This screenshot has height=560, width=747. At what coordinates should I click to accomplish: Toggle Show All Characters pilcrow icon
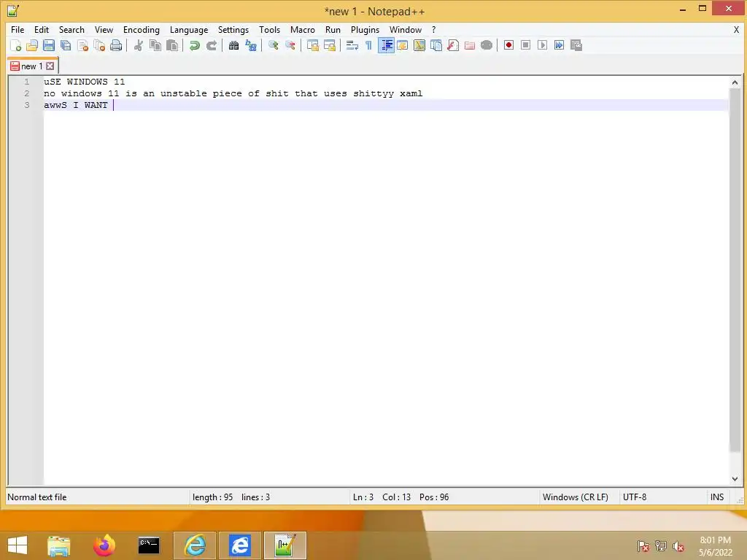(x=368, y=45)
